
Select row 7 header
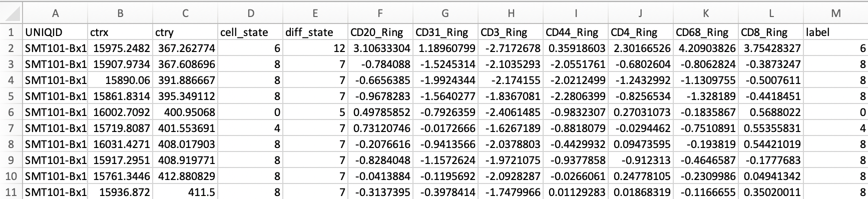point(11,128)
